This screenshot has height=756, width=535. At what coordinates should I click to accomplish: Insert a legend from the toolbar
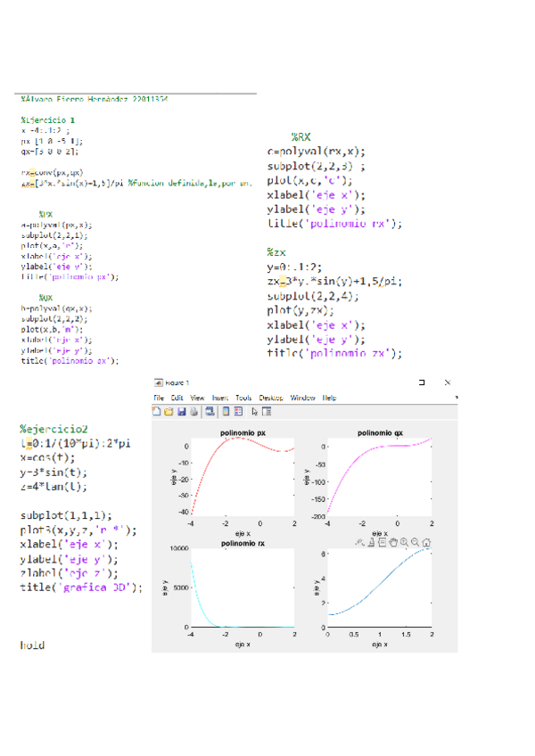(238, 412)
